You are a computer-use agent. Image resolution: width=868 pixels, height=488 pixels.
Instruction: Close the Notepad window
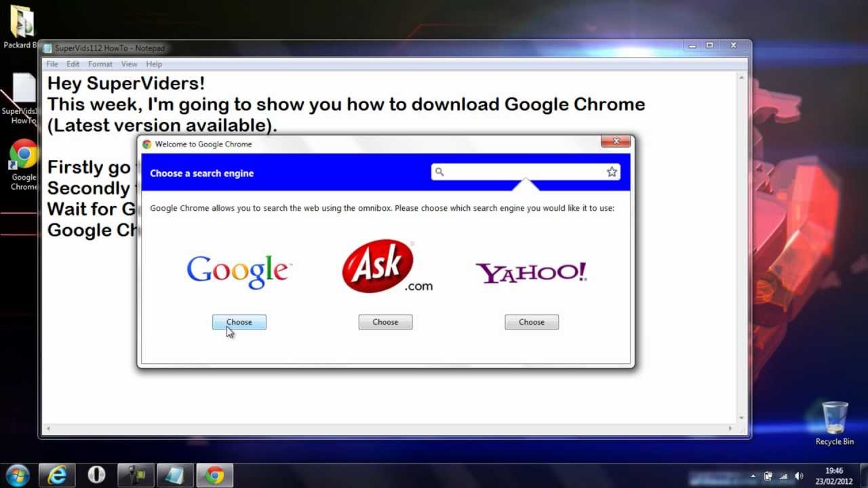tap(733, 45)
